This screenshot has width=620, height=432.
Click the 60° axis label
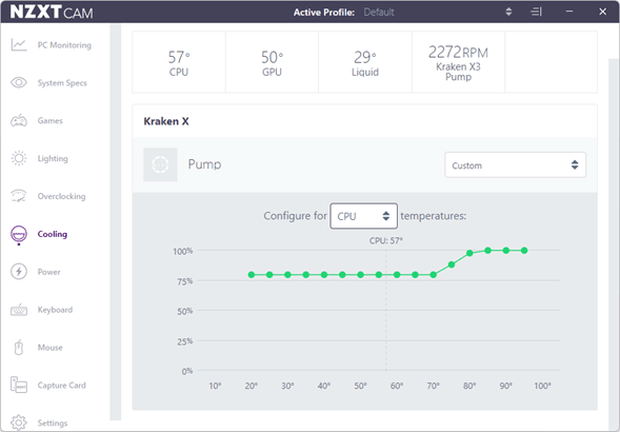coord(397,386)
